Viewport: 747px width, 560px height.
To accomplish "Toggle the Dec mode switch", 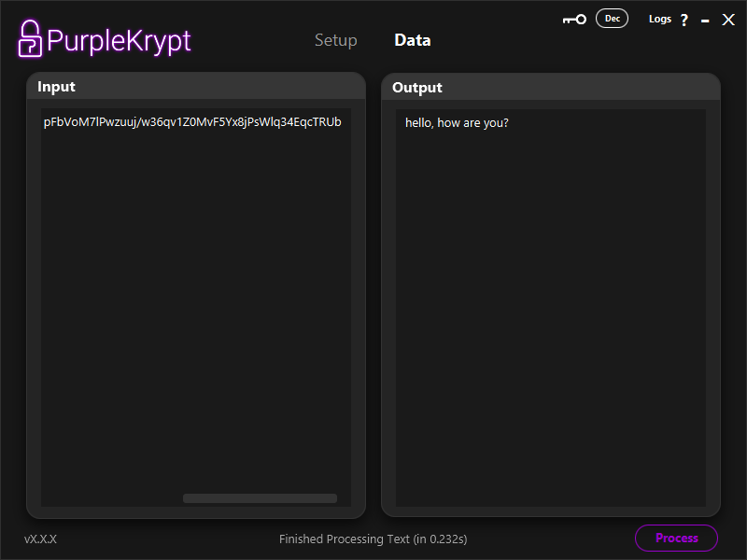I will point(613,19).
